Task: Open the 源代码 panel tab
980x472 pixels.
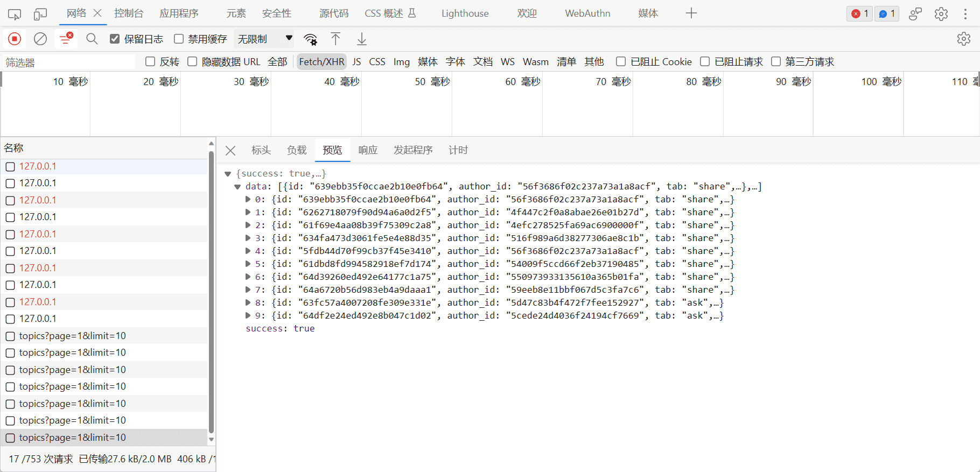Action: 334,13
